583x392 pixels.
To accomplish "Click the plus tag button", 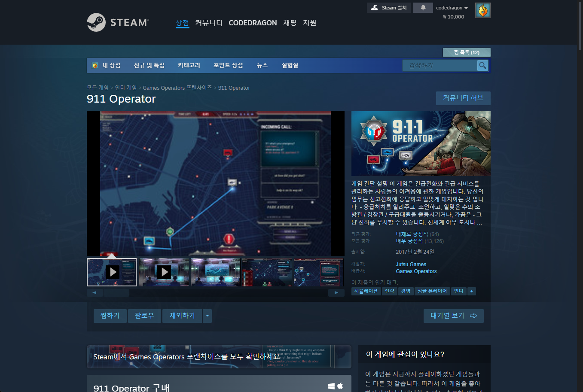I will click(x=472, y=291).
